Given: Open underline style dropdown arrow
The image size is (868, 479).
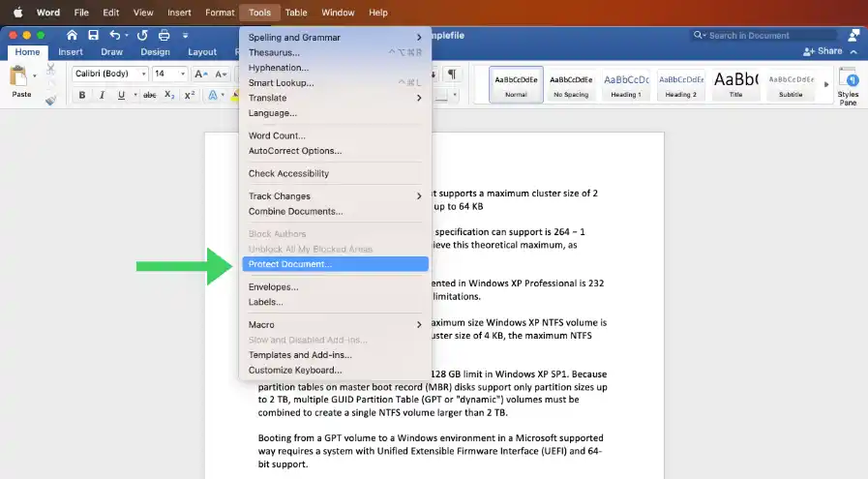Looking at the screenshot, I should [x=135, y=95].
